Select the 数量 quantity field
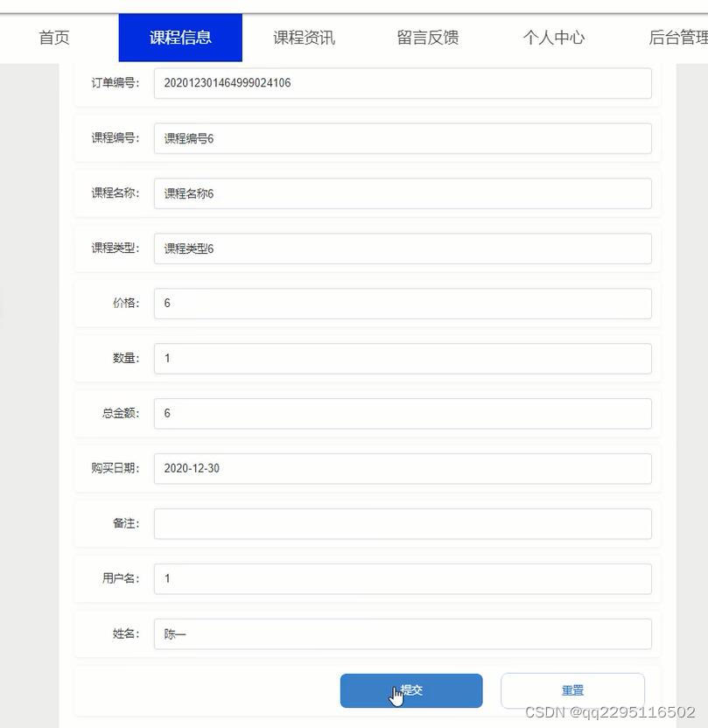 (x=403, y=358)
